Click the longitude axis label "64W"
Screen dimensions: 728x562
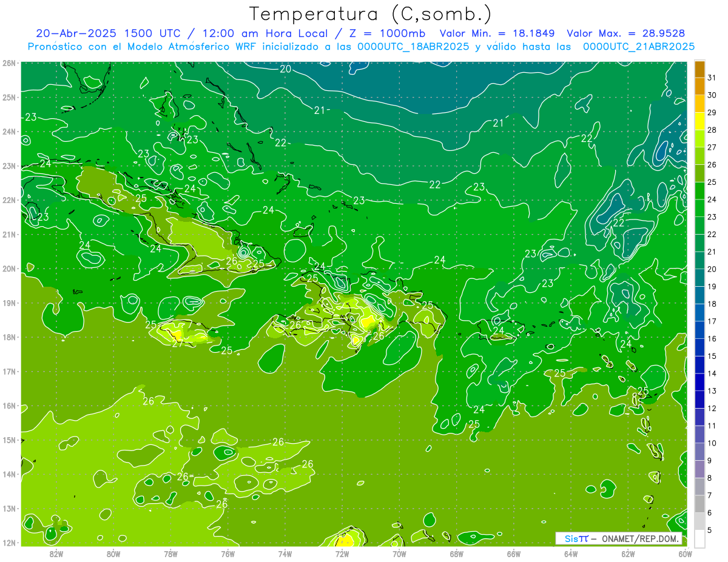pos(571,554)
